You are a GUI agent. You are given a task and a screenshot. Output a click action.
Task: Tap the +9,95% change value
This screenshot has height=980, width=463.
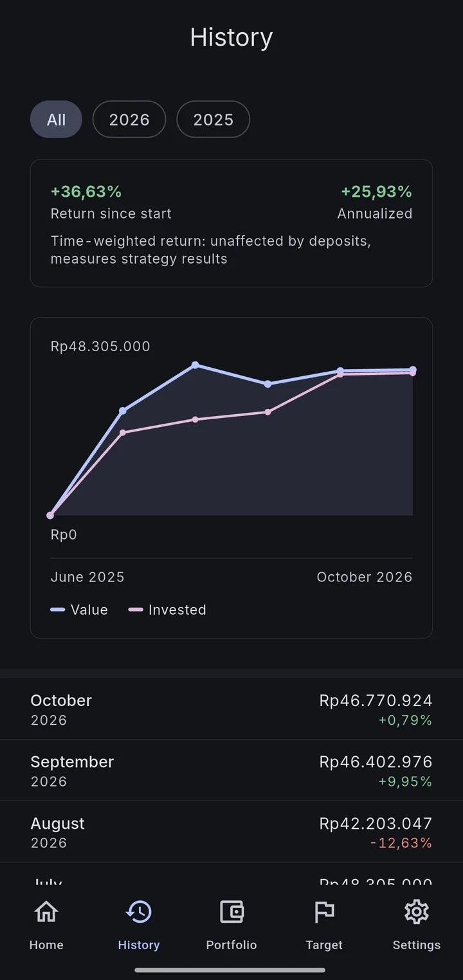coord(405,781)
